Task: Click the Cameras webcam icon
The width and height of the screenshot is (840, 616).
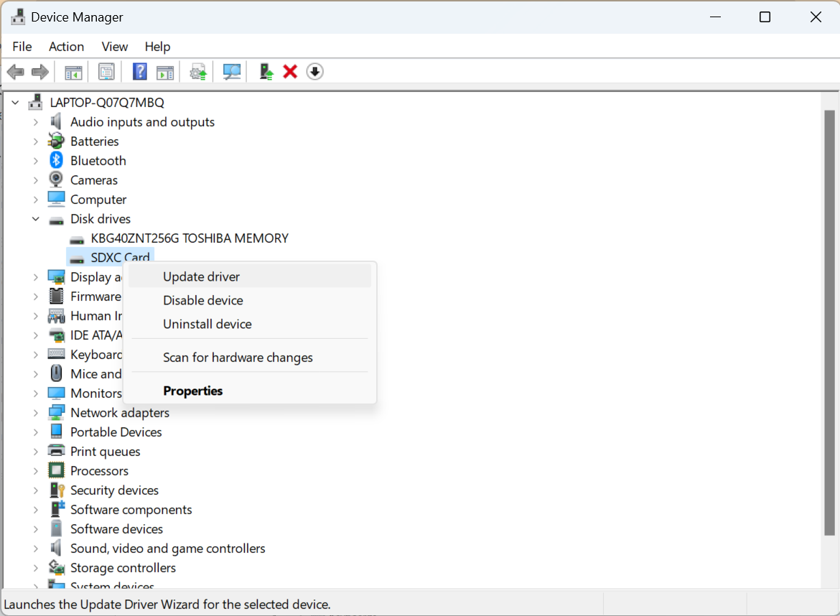Action: [56, 179]
